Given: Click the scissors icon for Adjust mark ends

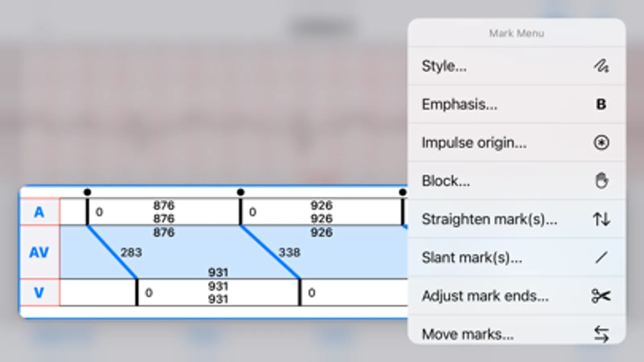Looking at the screenshot, I should [601, 296].
